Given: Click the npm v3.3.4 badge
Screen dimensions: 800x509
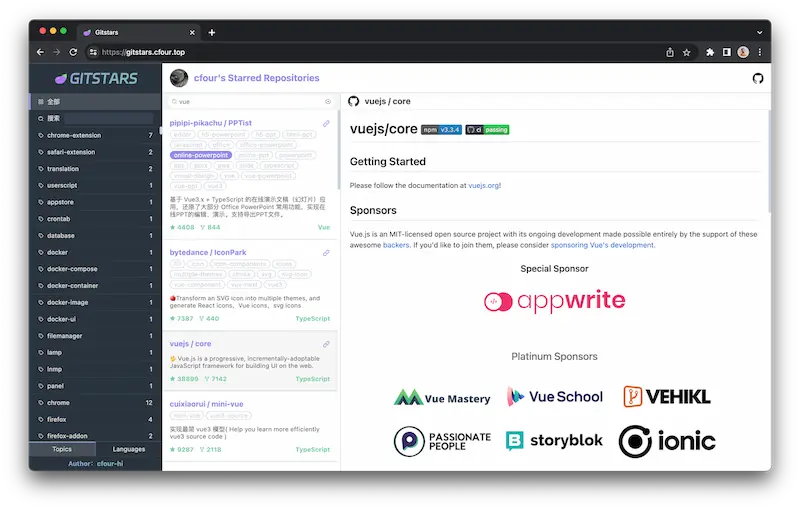Looking at the screenshot, I should (441, 130).
